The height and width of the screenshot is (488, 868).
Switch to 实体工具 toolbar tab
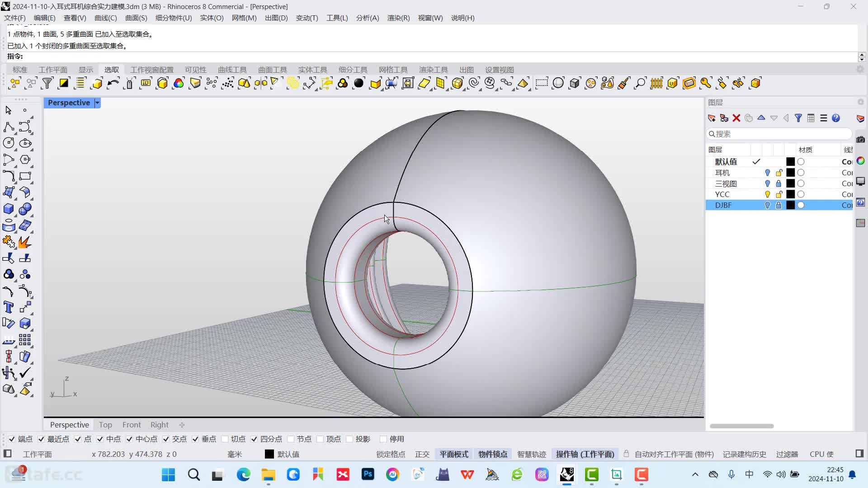coord(312,70)
